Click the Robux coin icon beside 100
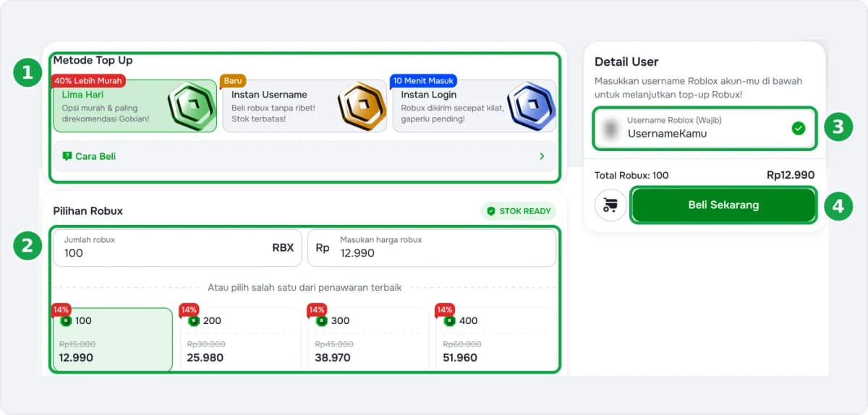 [x=66, y=320]
